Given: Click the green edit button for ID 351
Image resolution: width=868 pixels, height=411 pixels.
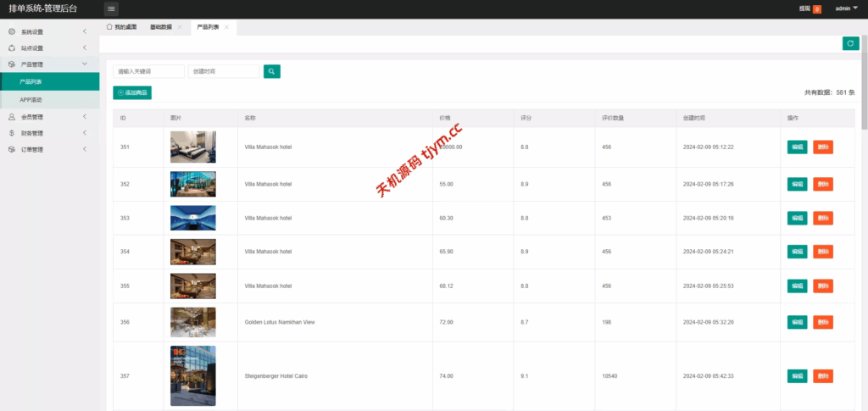Looking at the screenshot, I should pyautogui.click(x=797, y=147).
